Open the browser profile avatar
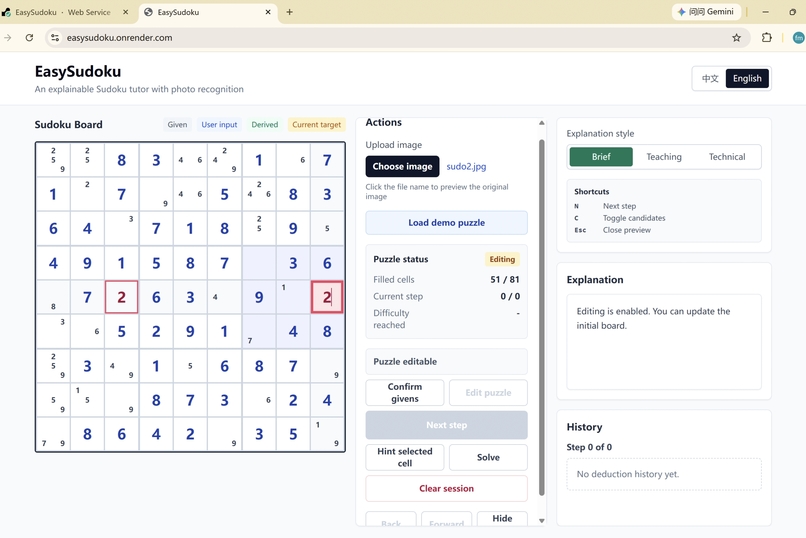Viewport: 806px width, 538px height. (x=798, y=38)
